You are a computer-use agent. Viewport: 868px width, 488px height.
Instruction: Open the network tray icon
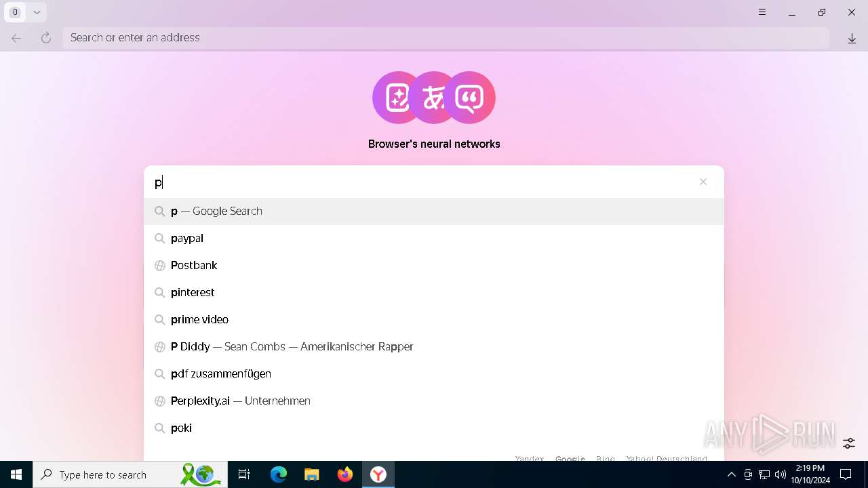[764, 474]
